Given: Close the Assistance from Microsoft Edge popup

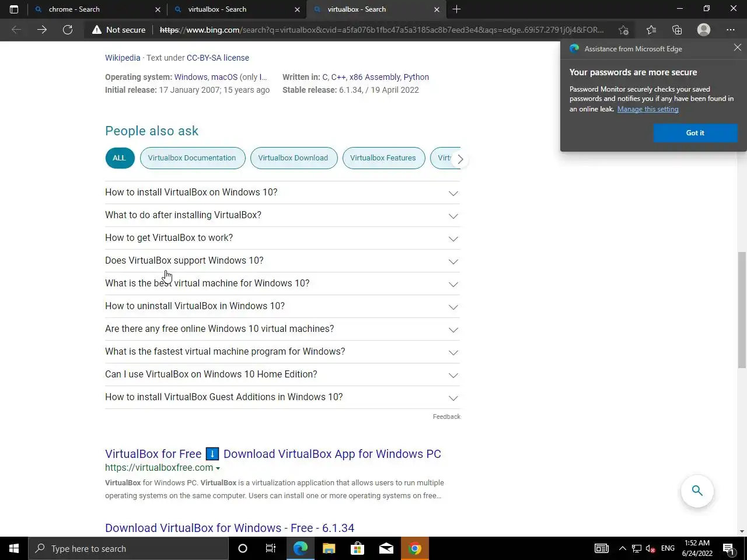Looking at the screenshot, I should 738,48.
